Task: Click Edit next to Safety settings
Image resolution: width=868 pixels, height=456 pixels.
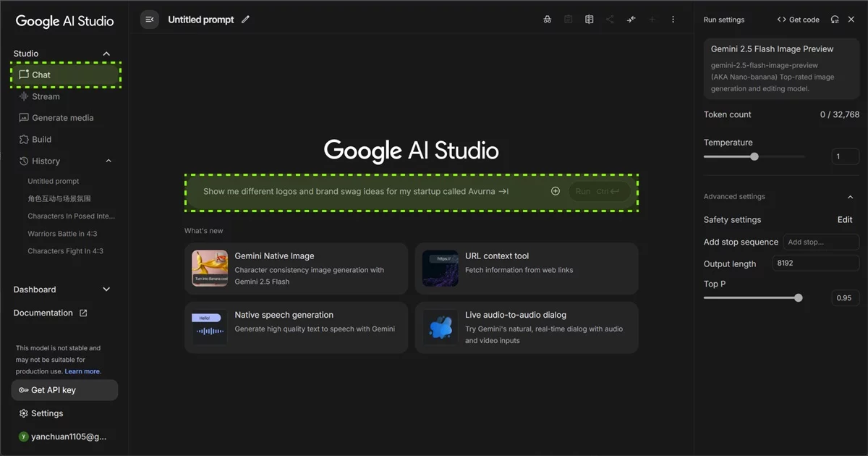Action: point(844,220)
